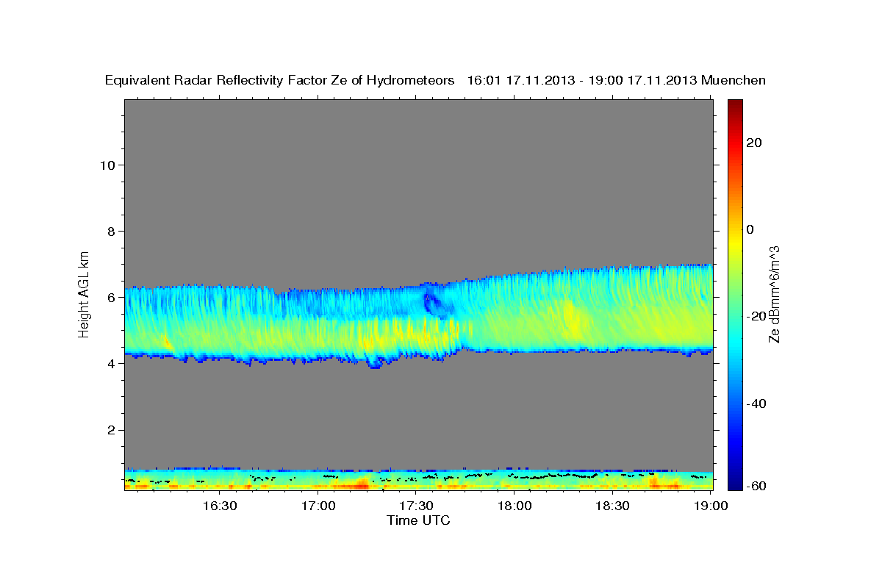Viewport: 882px width, 588px height.
Task: Click the dark blue cloud hole near 17:35
Action: point(432,303)
